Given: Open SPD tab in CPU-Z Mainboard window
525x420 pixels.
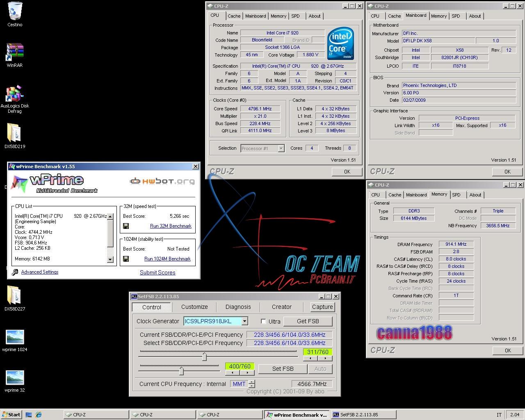Looking at the screenshot, I should pyautogui.click(x=456, y=16).
